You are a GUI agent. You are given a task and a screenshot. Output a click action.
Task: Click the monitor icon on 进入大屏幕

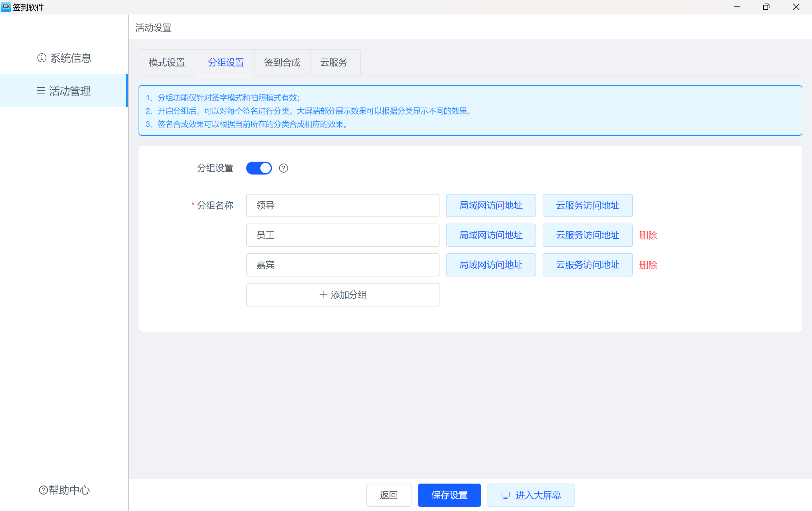point(505,495)
